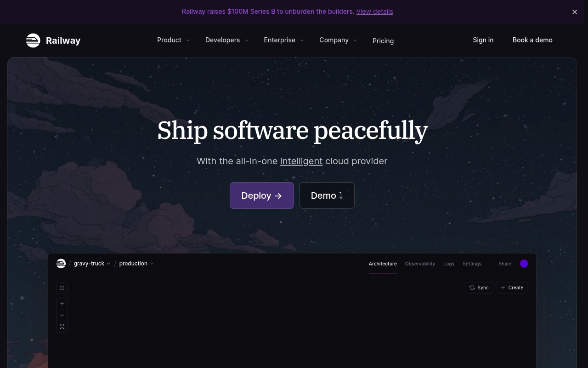Click the underlined intelligent word in tagline
This screenshot has width=588, height=368.
coord(301,161)
